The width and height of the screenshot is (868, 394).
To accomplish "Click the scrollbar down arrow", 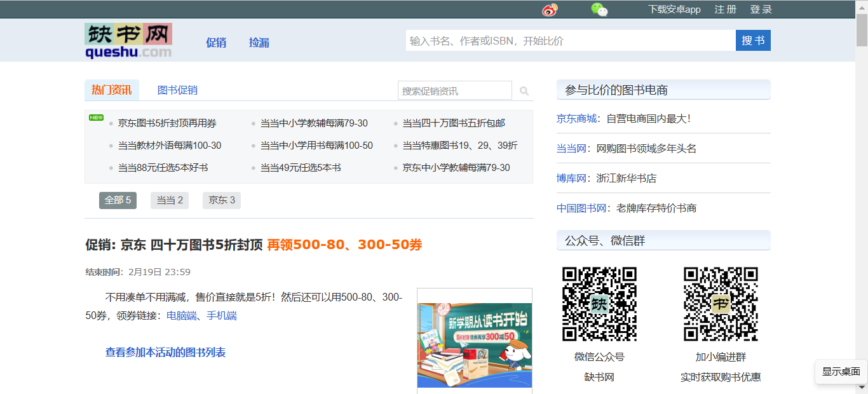I will pos(862,387).
